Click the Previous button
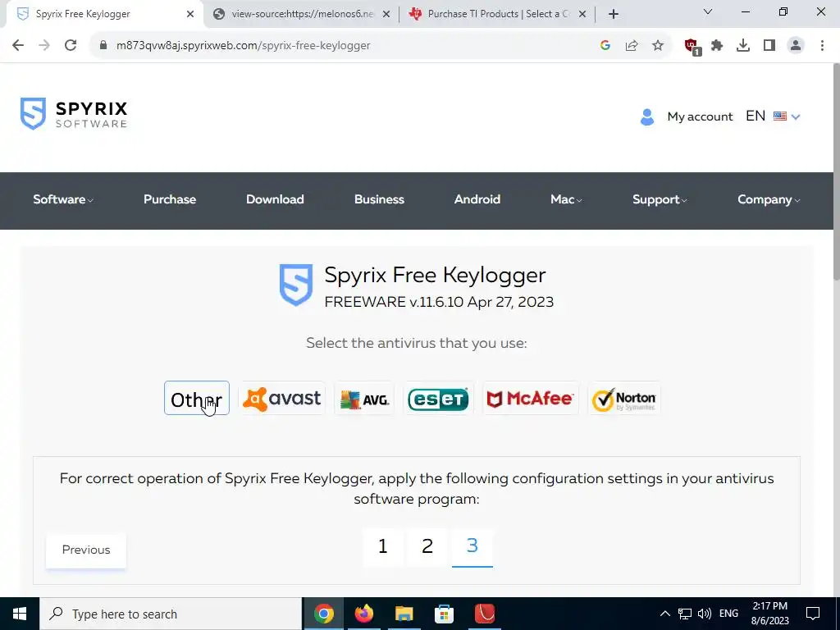The image size is (840, 630). [x=85, y=550]
